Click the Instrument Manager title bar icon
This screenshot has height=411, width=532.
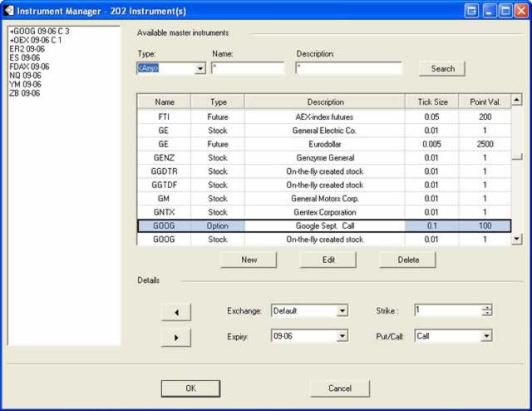[8, 10]
